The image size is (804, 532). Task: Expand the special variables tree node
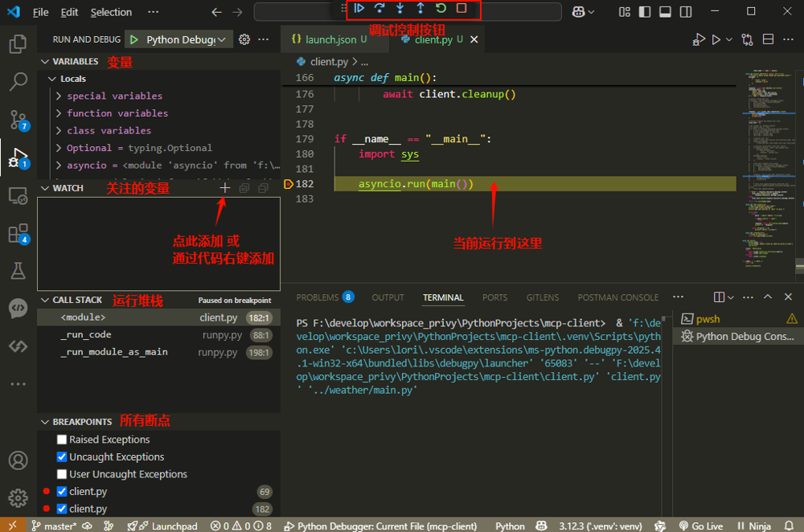pos(59,96)
